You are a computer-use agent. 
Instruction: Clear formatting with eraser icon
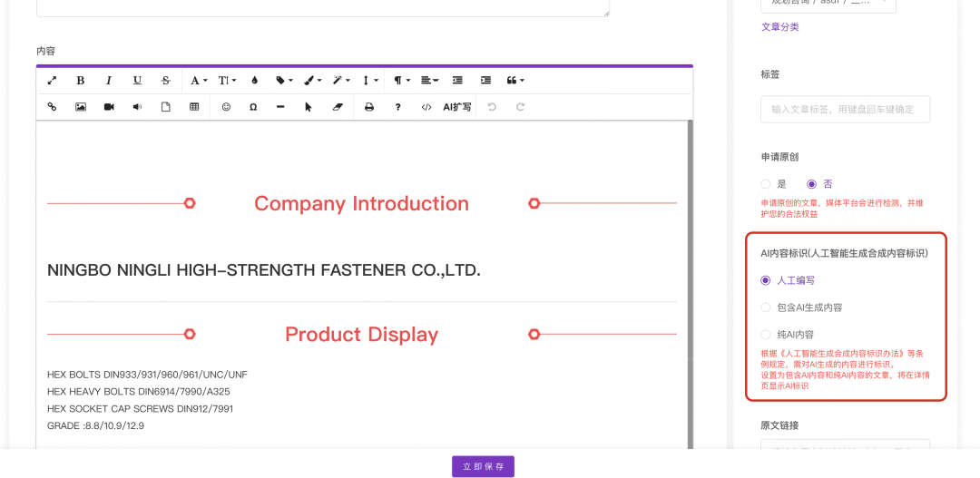point(338,107)
